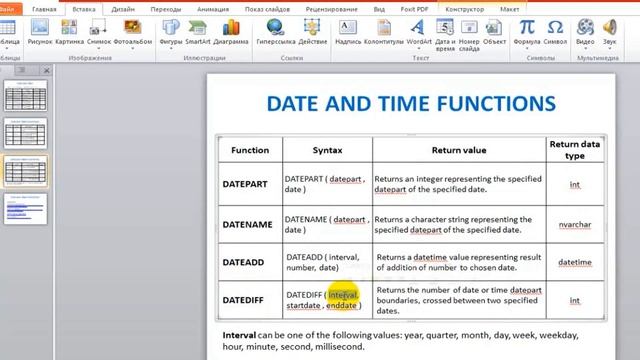Image resolution: width=640 pixels, height=360 pixels.
Task: Click the Действие action icon
Action: [312, 32]
